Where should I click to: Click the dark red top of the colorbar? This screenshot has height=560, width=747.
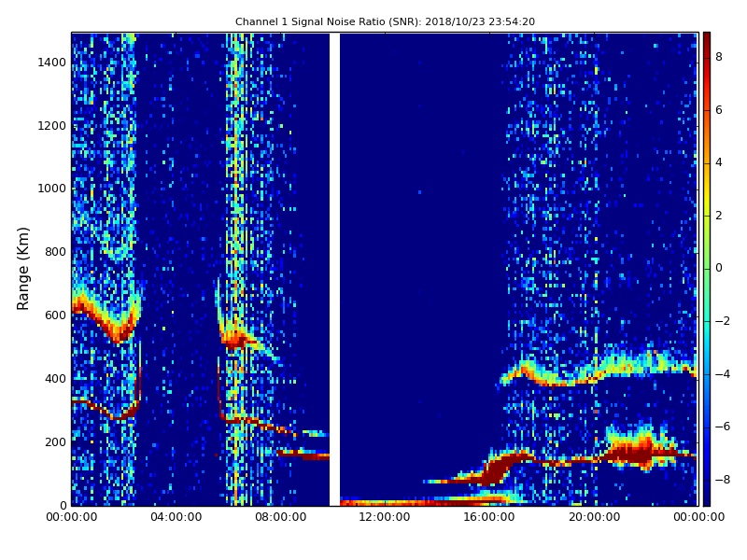[x=707, y=38]
